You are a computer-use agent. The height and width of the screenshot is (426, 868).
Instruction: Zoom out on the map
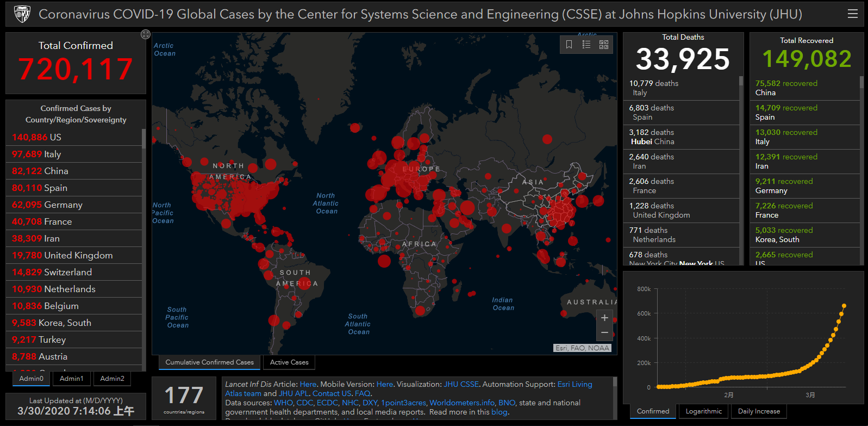[604, 332]
